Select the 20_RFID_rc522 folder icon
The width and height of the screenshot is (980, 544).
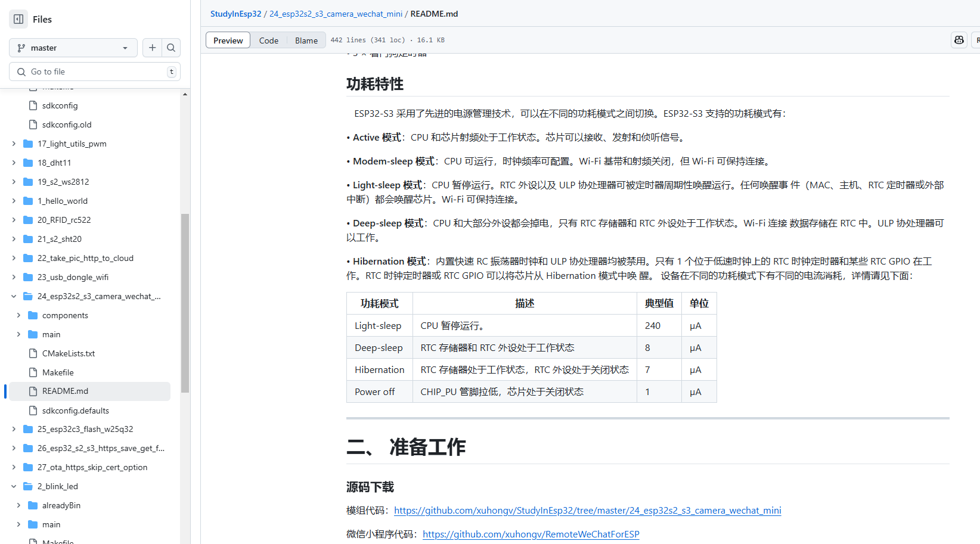[28, 220]
